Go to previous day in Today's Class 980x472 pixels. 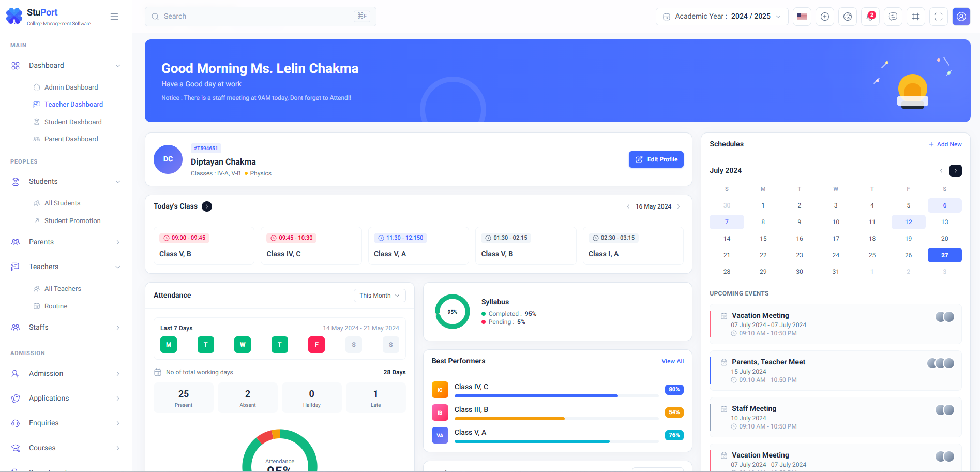point(628,207)
